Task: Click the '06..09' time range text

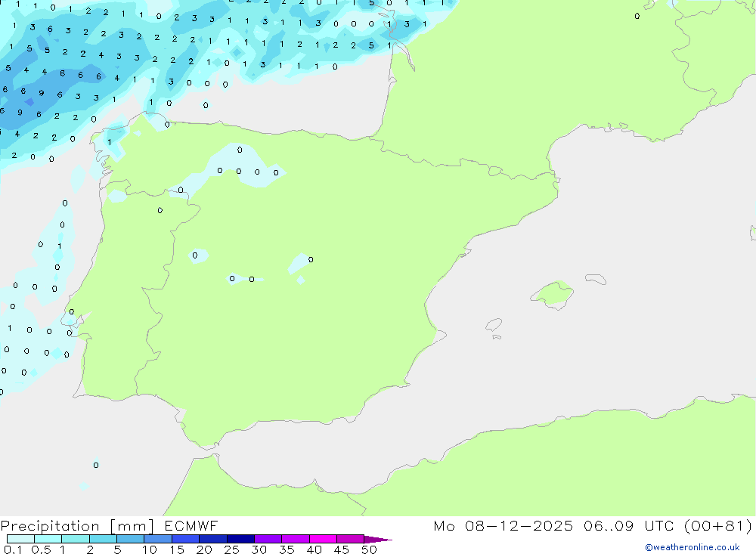Action: [609, 525]
